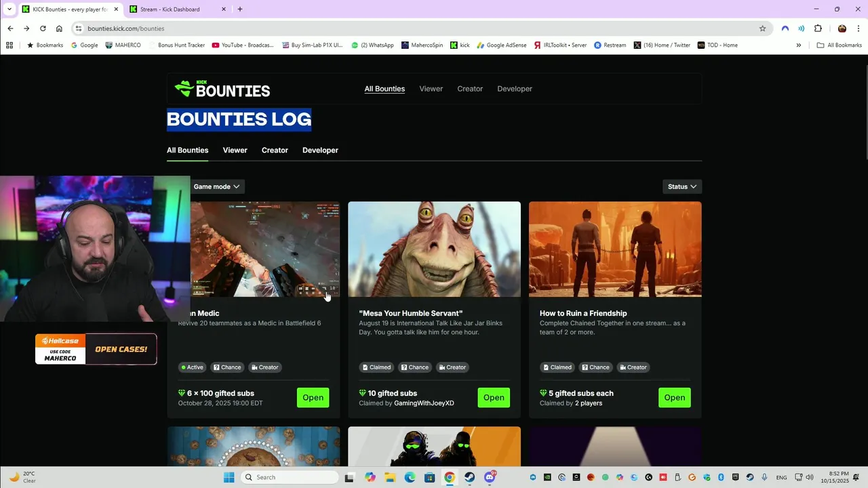
Task: Expand the Status filter dropdown
Action: click(x=682, y=186)
